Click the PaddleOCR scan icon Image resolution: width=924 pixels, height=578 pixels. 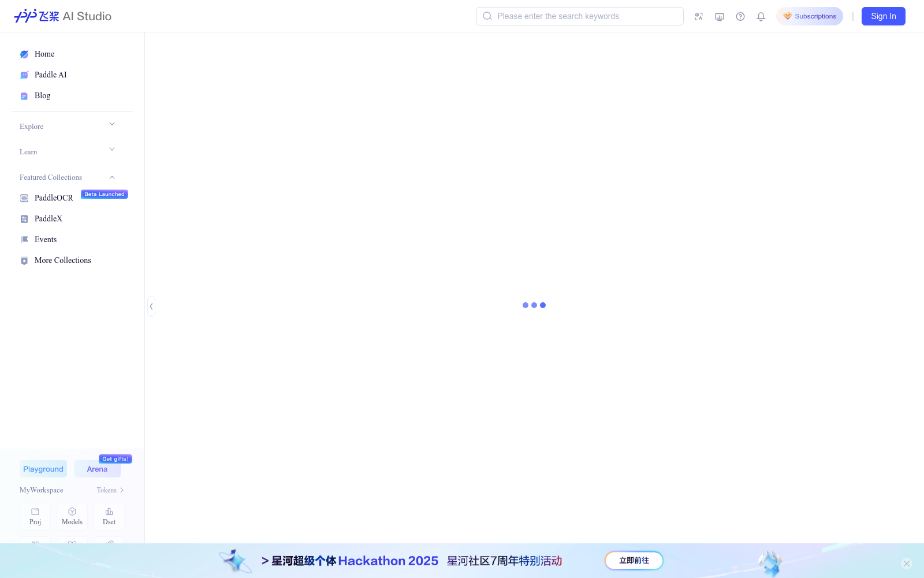tap(24, 198)
